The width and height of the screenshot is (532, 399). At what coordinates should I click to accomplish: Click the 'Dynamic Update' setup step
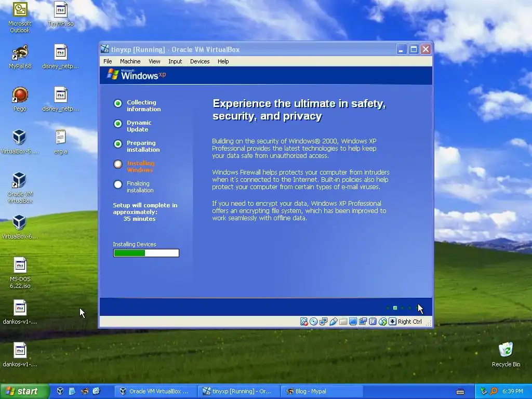pos(132,126)
